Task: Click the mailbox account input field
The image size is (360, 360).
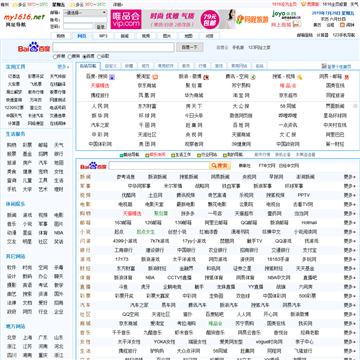Action: [85, 20]
